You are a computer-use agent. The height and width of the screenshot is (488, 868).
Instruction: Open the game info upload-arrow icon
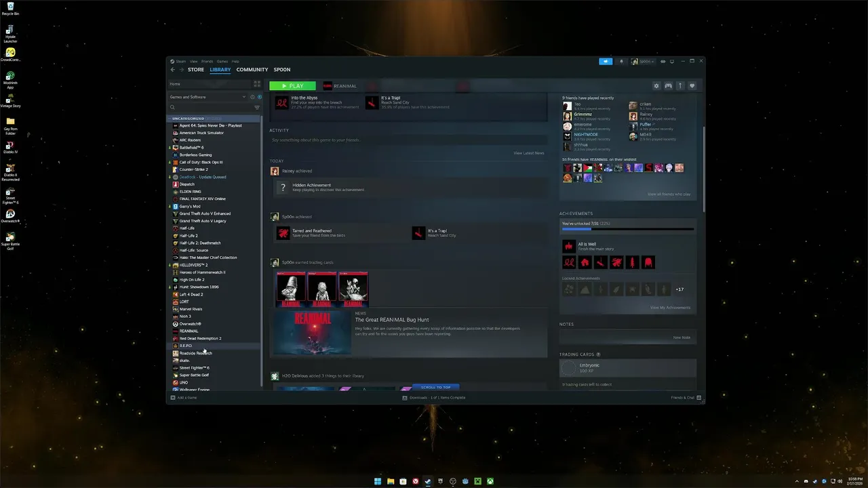[x=680, y=86]
